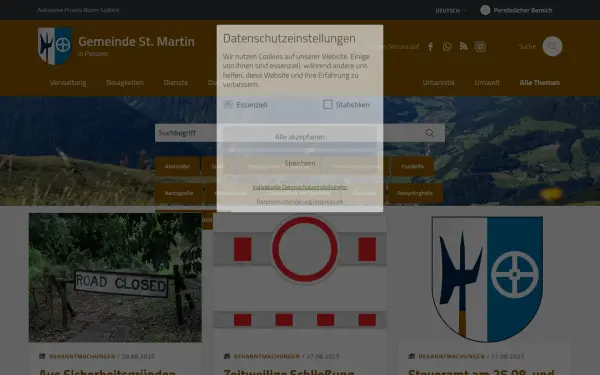Click calendar icon of 28.08.2025 announcement
The image size is (600, 375).
click(42, 356)
